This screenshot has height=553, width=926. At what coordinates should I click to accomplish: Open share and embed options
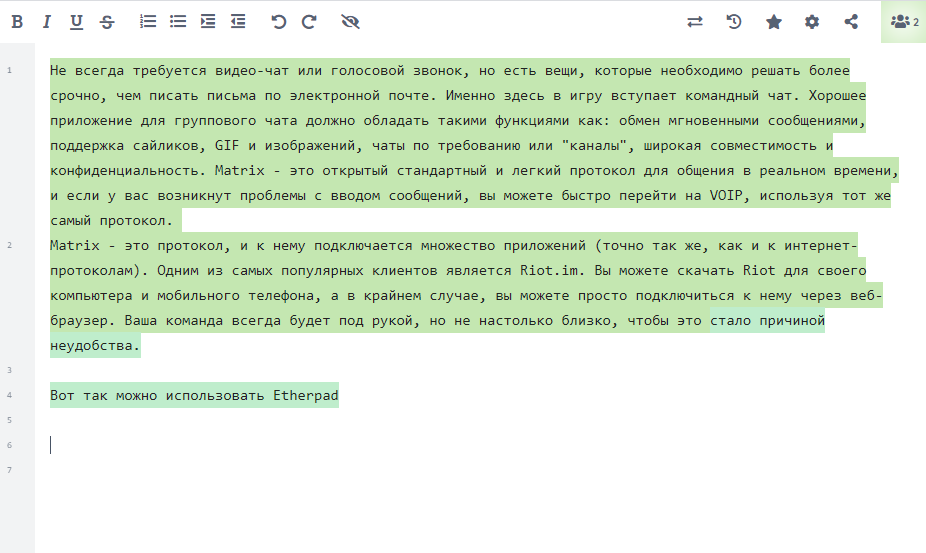click(x=851, y=22)
